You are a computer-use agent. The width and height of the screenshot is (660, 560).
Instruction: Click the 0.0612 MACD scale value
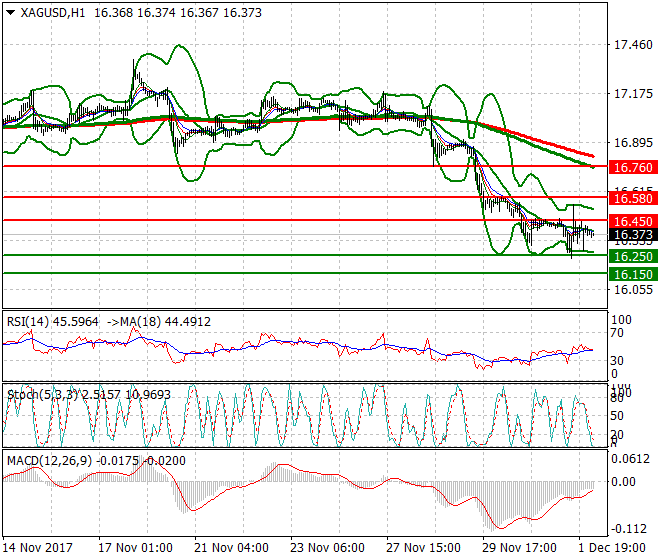(631, 459)
